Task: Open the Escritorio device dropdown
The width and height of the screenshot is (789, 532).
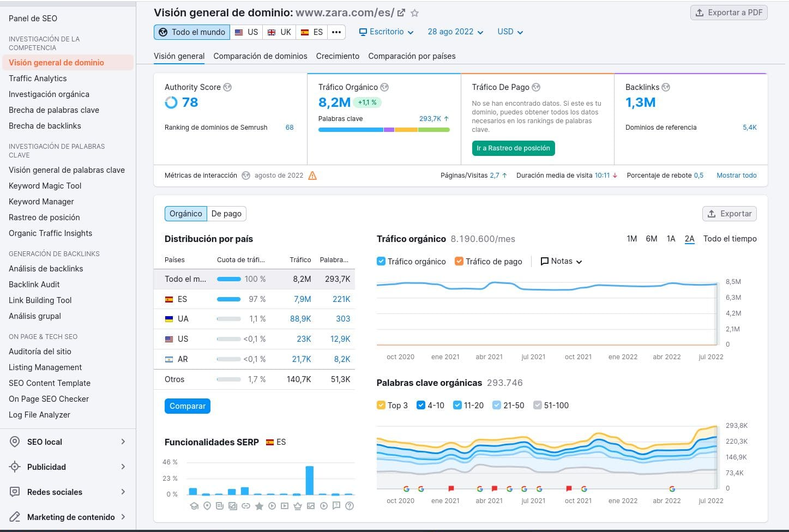Action: tap(386, 32)
